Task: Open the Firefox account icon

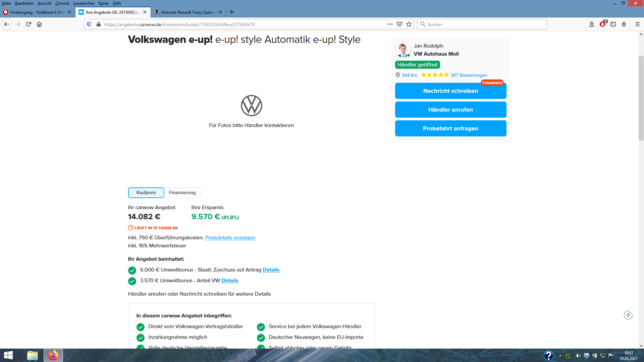Action: (x=624, y=24)
